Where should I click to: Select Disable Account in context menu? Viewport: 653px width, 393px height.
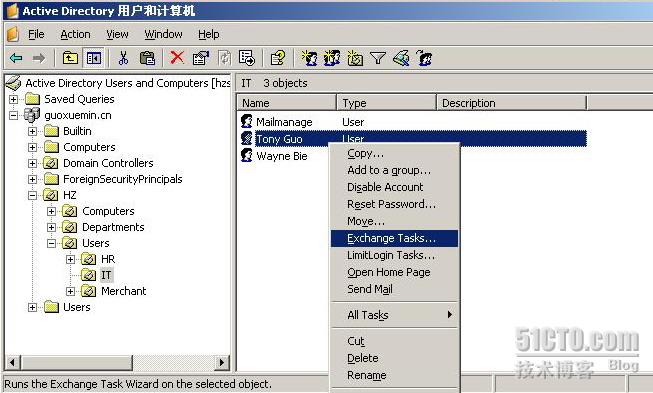pyautogui.click(x=394, y=187)
